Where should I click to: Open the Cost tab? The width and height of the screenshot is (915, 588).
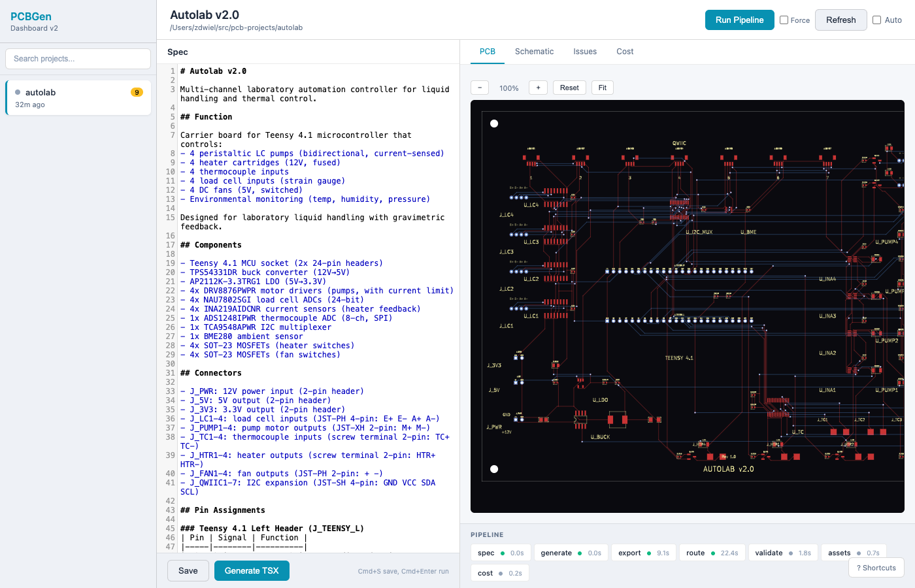click(x=625, y=52)
